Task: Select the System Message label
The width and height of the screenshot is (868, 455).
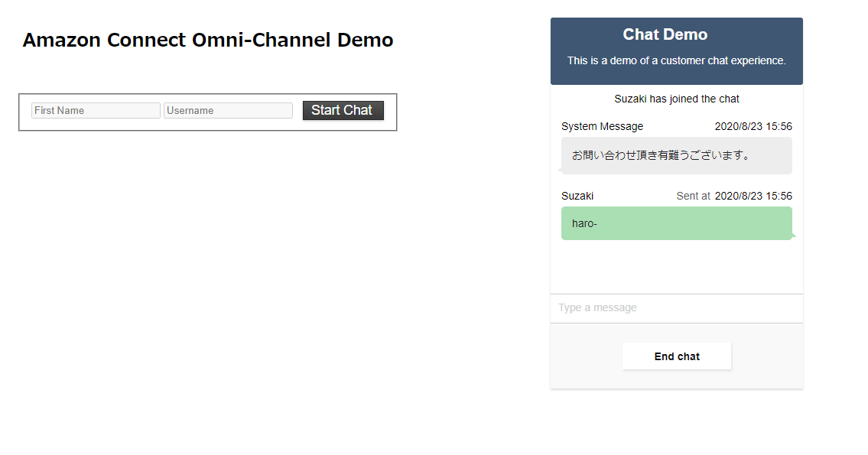Action: click(x=603, y=126)
